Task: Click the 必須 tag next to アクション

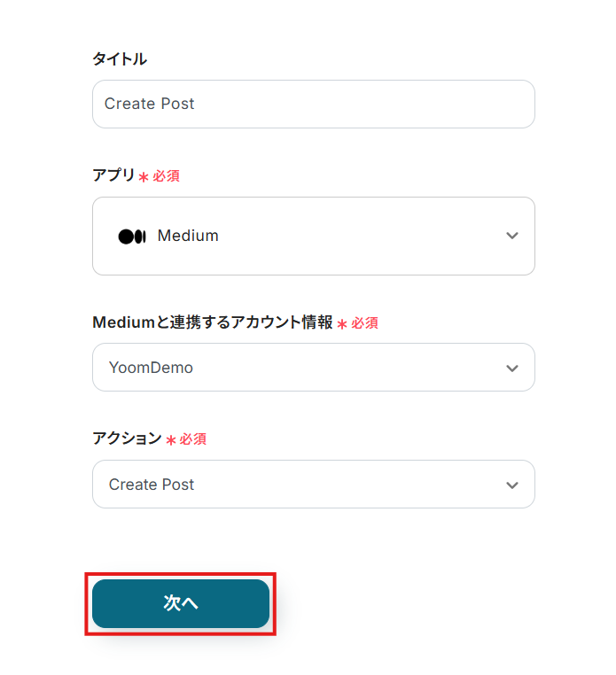Action: tap(193, 439)
